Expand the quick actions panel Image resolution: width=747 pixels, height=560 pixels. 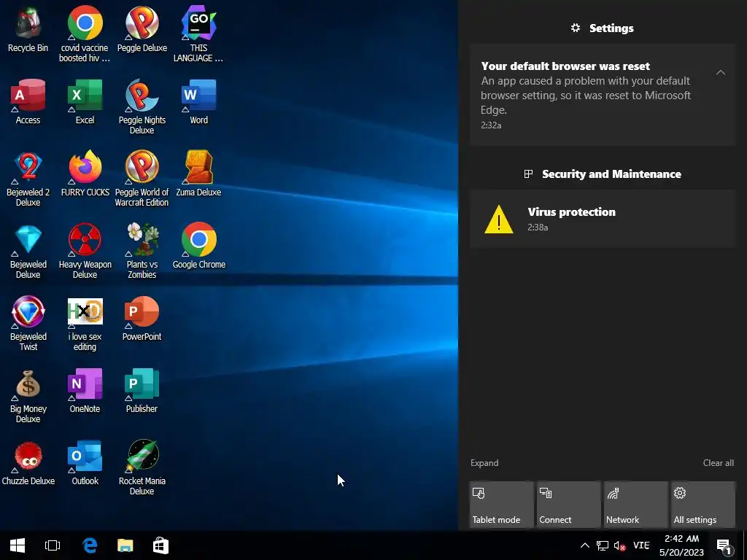484,463
